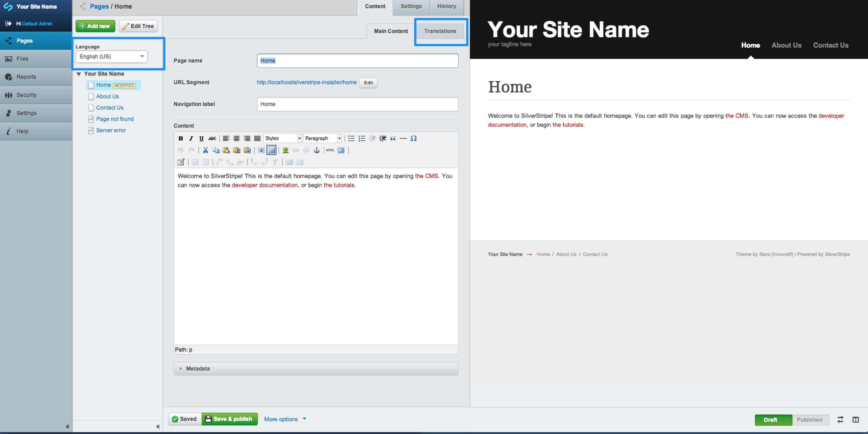Switch to the Translations tab
The image size is (868, 434).
pos(440,31)
